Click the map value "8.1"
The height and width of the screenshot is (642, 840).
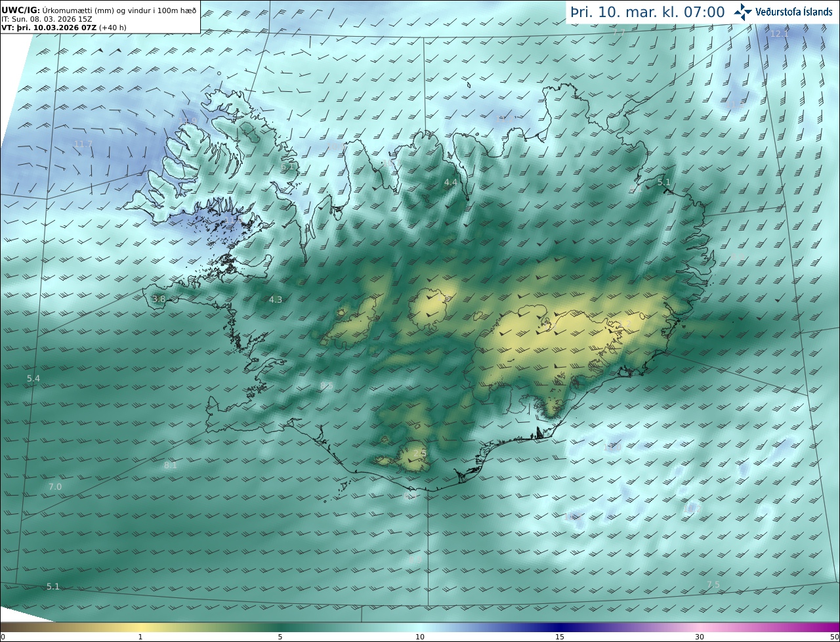[171, 465]
